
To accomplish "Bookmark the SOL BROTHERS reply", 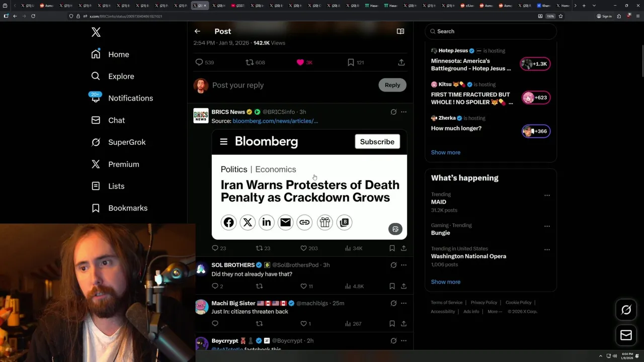I will click(392, 286).
